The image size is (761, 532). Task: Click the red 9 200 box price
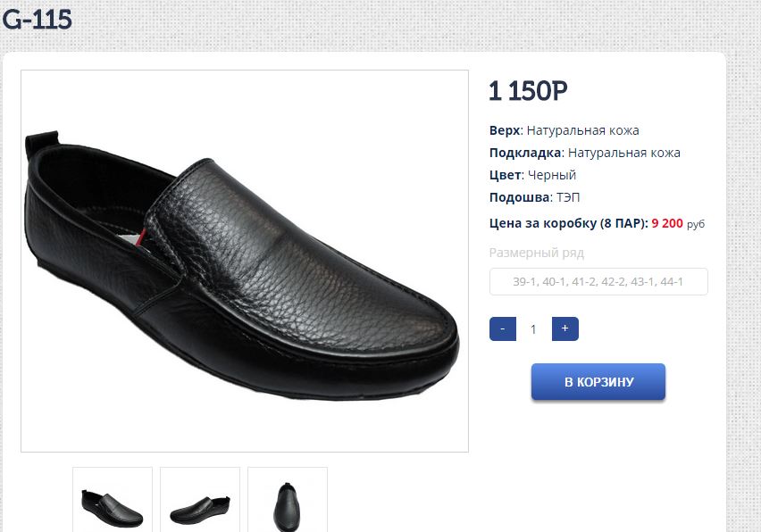tap(667, 223)
